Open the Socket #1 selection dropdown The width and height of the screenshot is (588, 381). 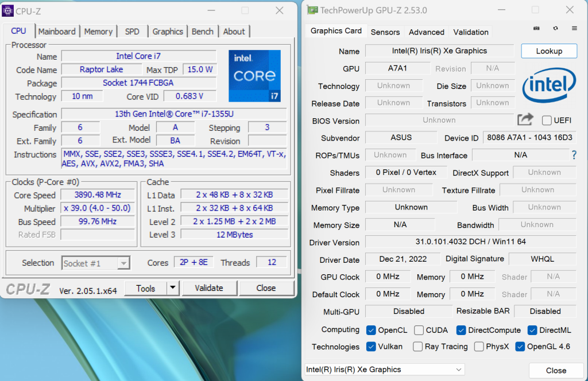[x=96, y=263]
